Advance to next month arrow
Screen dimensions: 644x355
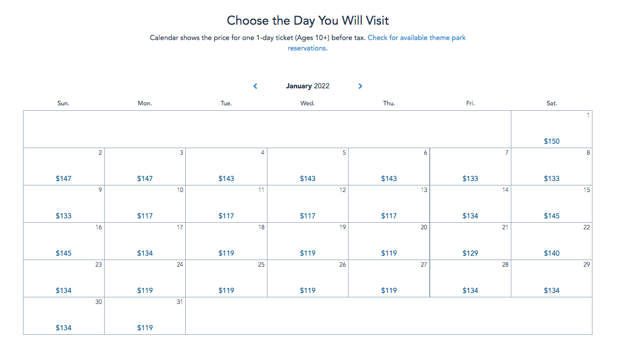[x=360, y=86]
